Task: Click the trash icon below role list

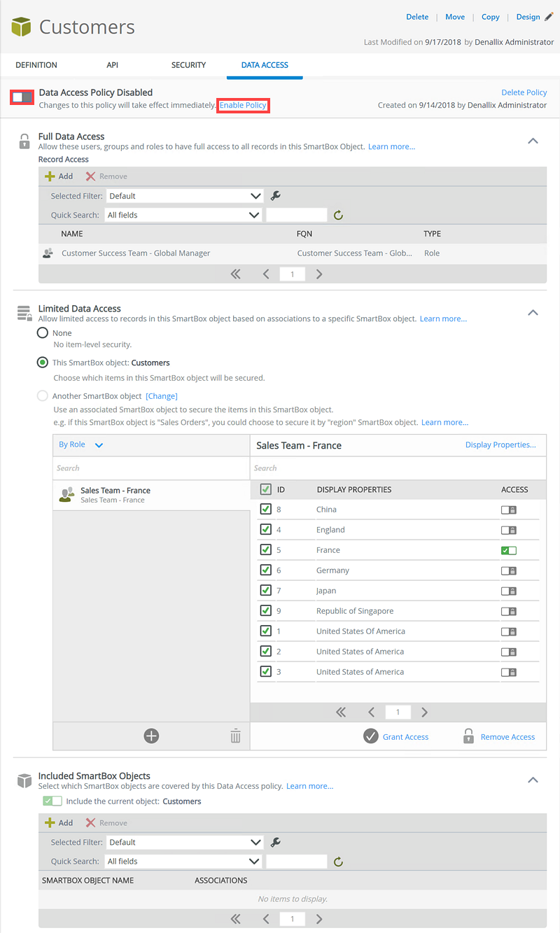Action: tap(235, 736)
